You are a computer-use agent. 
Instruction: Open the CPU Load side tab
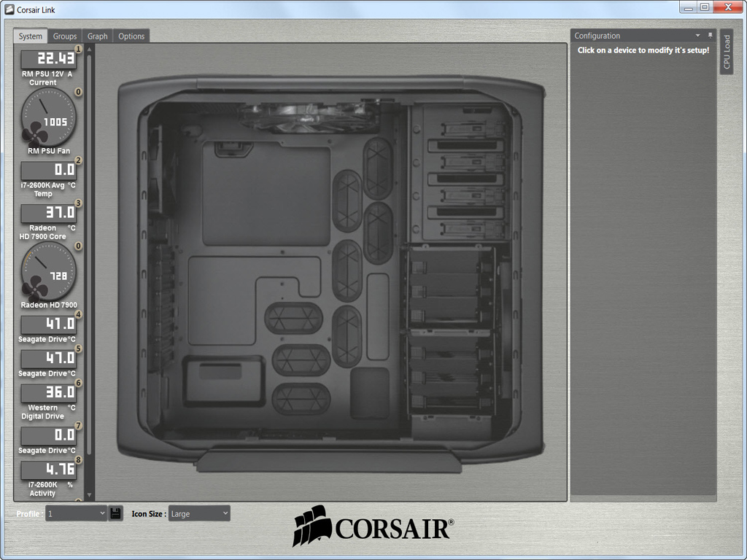(727, 52)
